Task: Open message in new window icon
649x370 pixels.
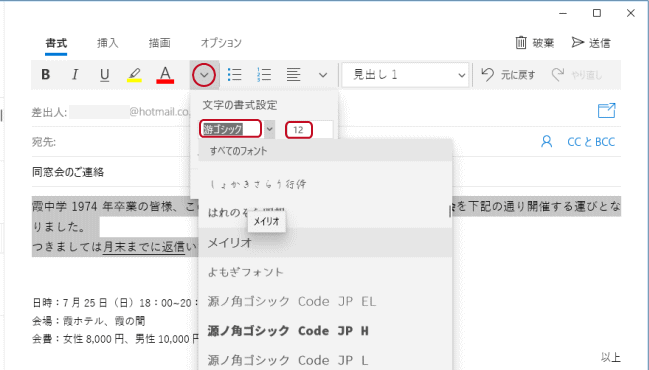Action: point(606,111)
